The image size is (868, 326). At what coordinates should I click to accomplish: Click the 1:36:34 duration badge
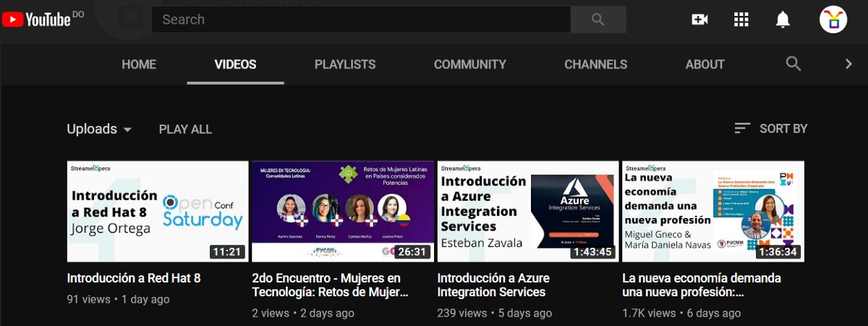coord(778,252)
